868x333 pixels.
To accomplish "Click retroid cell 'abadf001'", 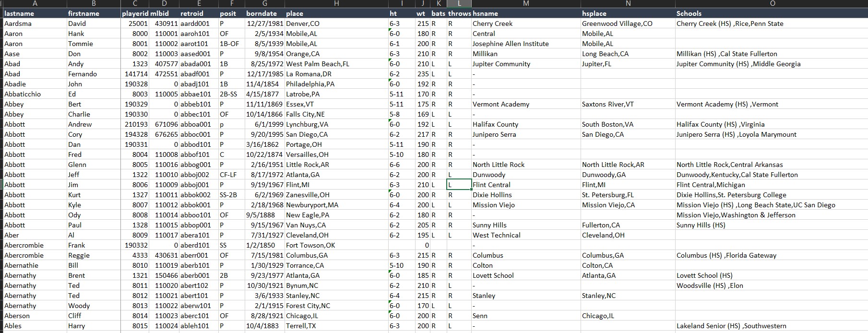I will [195, 74].
